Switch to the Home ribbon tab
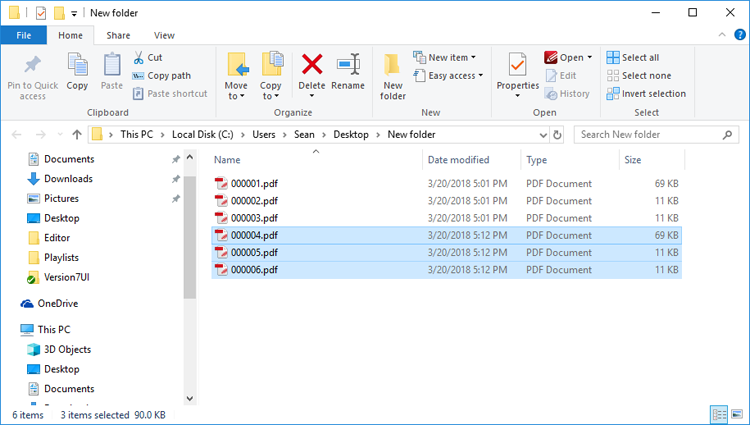This screenshot has height=425, width=750. pyautogui.click(x=70, y=35)
